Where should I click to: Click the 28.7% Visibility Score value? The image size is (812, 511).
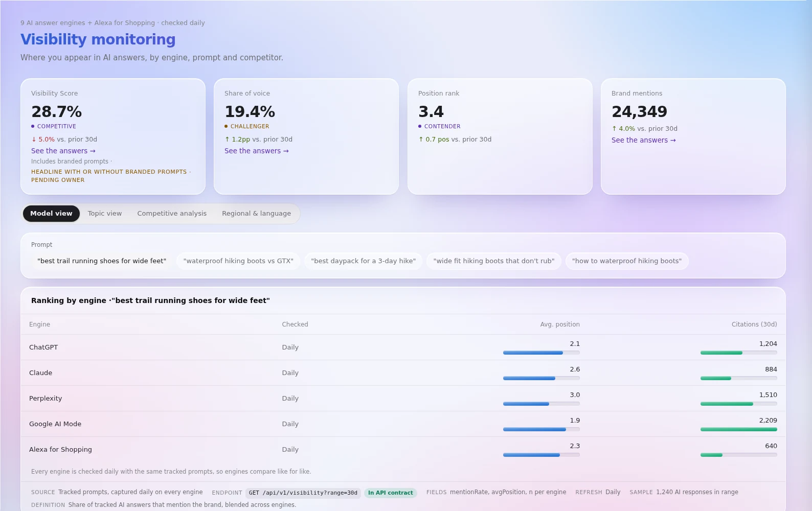(57, 111)
